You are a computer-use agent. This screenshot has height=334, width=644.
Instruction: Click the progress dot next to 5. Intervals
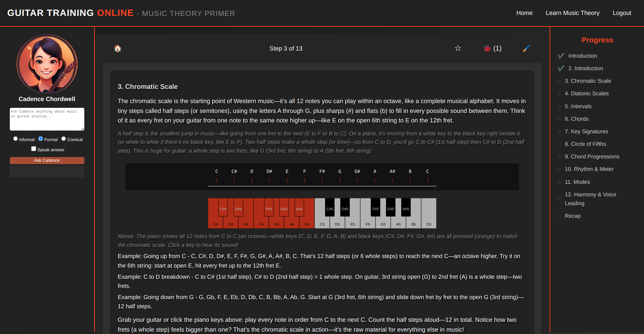tap(559, 106)
